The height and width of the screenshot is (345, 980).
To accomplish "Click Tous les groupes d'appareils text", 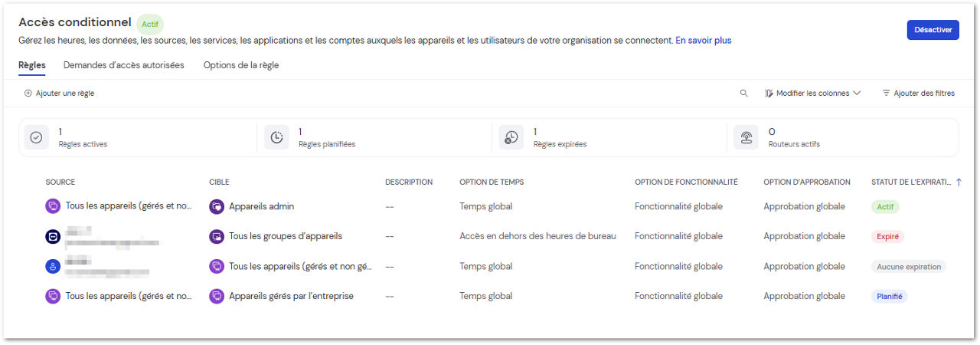I will click(x=286, y=236).
